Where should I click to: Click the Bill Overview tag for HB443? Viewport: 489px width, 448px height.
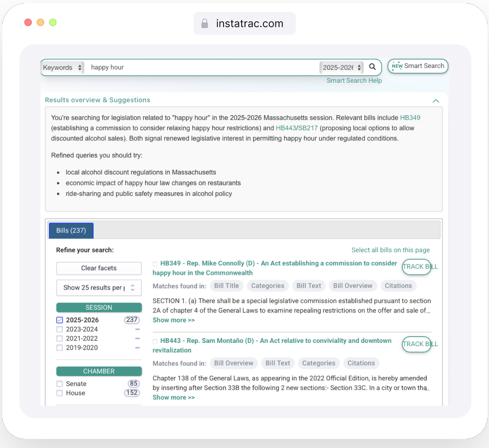pos(234,363)
